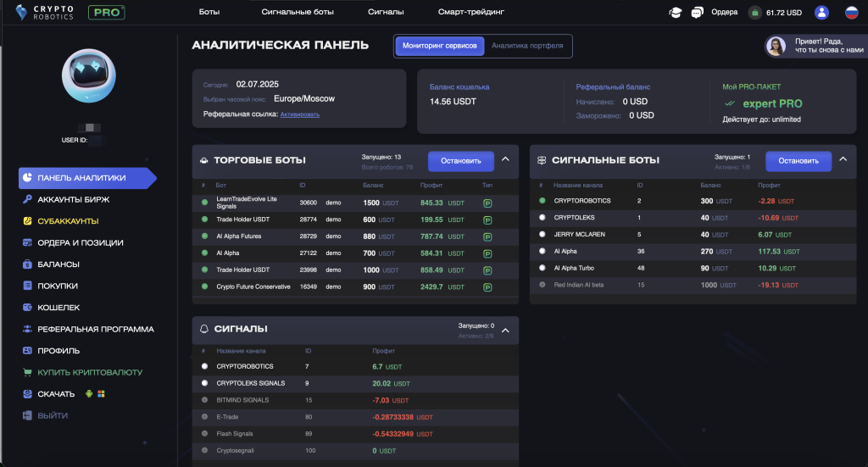Click the 14.56 USDT wallet balance
This screenshot has height=467, width=868.
click(453, 102)
